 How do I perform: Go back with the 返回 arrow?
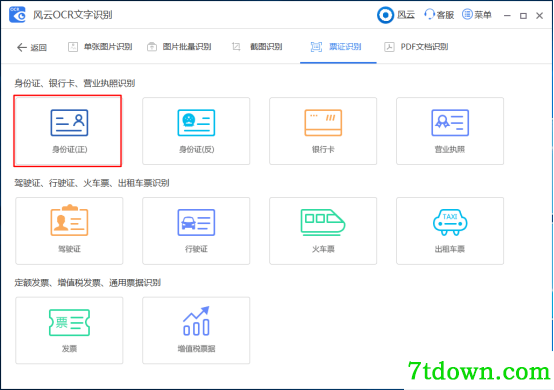tap(32, 47)
